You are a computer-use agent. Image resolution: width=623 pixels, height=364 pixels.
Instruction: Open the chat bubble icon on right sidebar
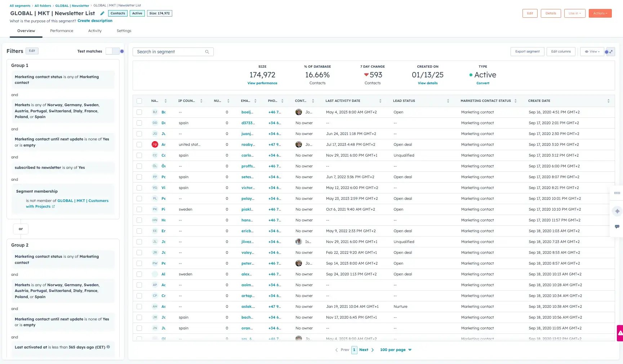pyautogui.click(x=617, y=226)
